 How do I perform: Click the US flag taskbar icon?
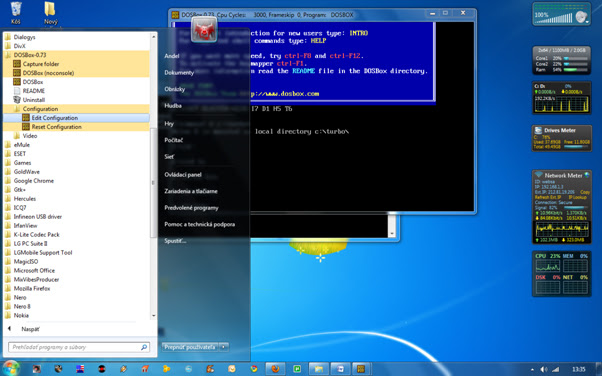click(80, 369)
